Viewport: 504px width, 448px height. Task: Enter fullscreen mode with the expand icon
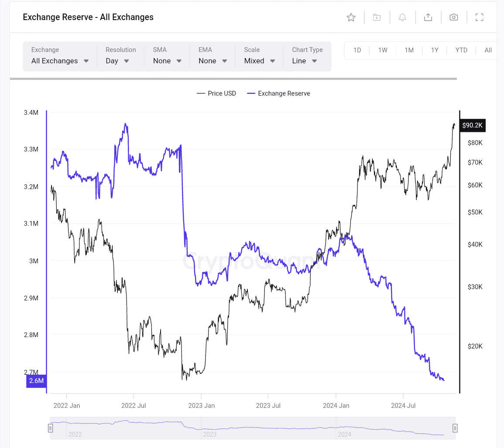(x=479, y=17)
